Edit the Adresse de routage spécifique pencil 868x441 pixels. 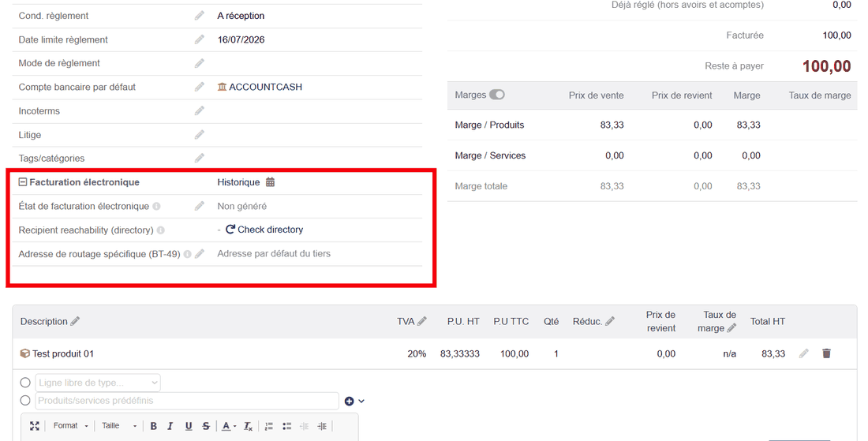[x=200, y=253]
